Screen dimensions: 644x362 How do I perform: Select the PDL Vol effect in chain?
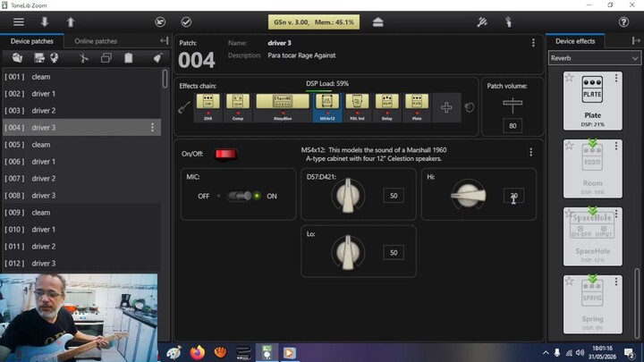tap(357, 107)
